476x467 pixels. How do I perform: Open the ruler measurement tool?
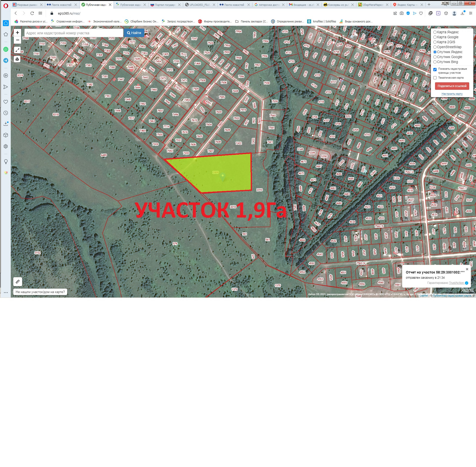18,282
